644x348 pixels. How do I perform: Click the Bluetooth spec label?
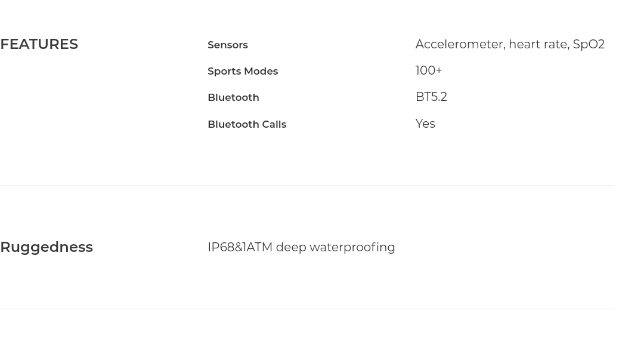(x=233, y=97)
